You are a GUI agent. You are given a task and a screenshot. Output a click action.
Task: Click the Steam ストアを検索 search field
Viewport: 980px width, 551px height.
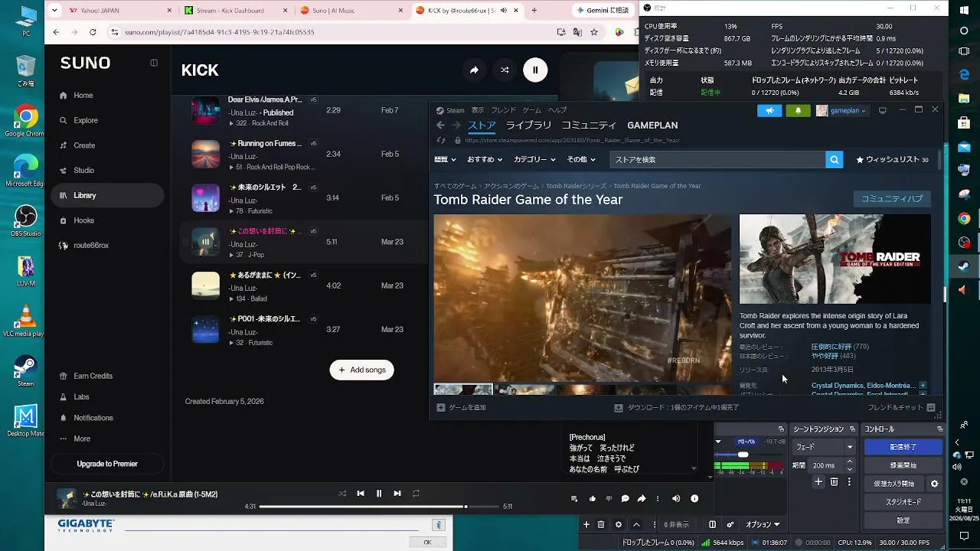(x=718, y=159)
